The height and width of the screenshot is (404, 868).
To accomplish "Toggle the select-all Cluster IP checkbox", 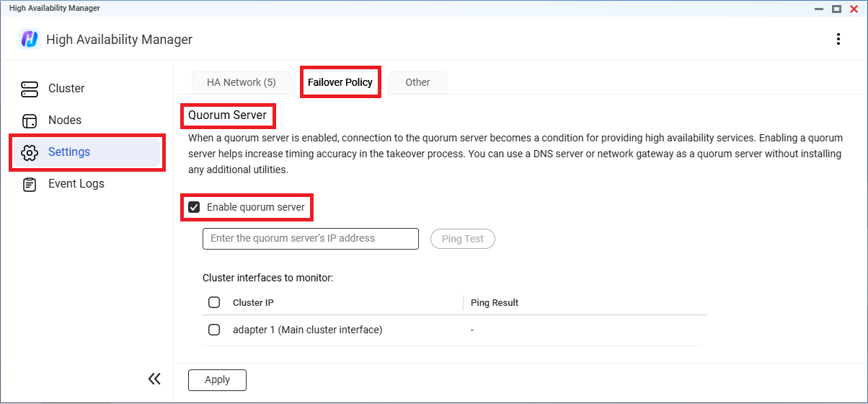I will pyautogui.click(x=214, y=302).
